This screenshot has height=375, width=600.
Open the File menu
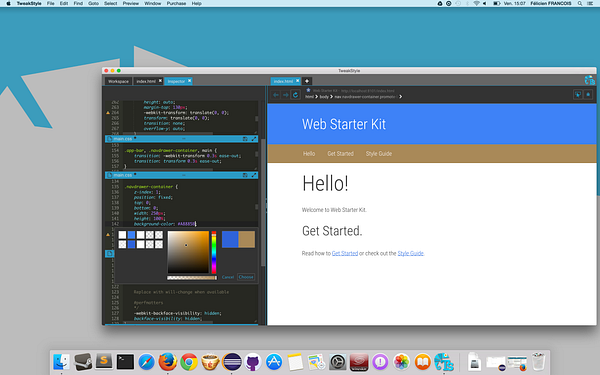click(51, 3)
